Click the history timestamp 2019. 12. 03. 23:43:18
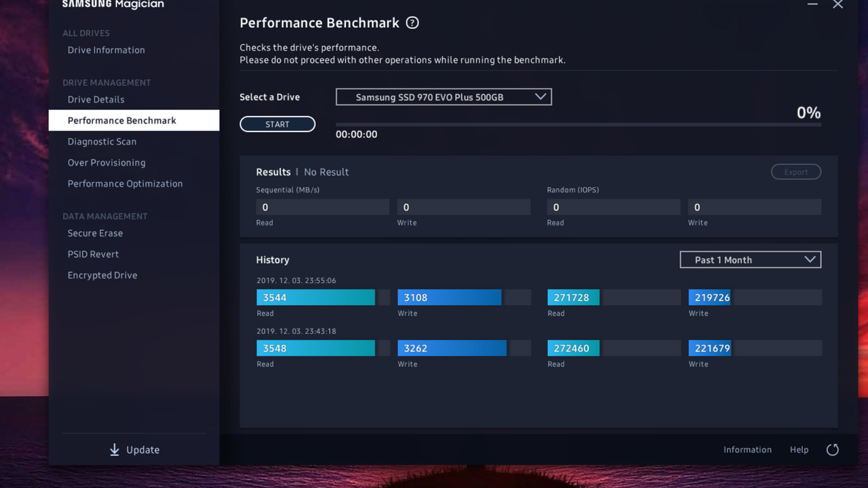Image resolution: width=868 pixels, height=488 pixels. (296, 331)
